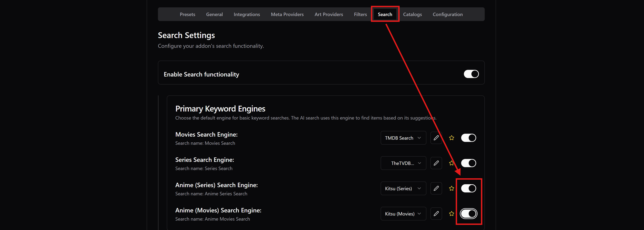Click the Primary Keyword Engines heading
Screen dimensions: 644x230
tap(220, 109)
